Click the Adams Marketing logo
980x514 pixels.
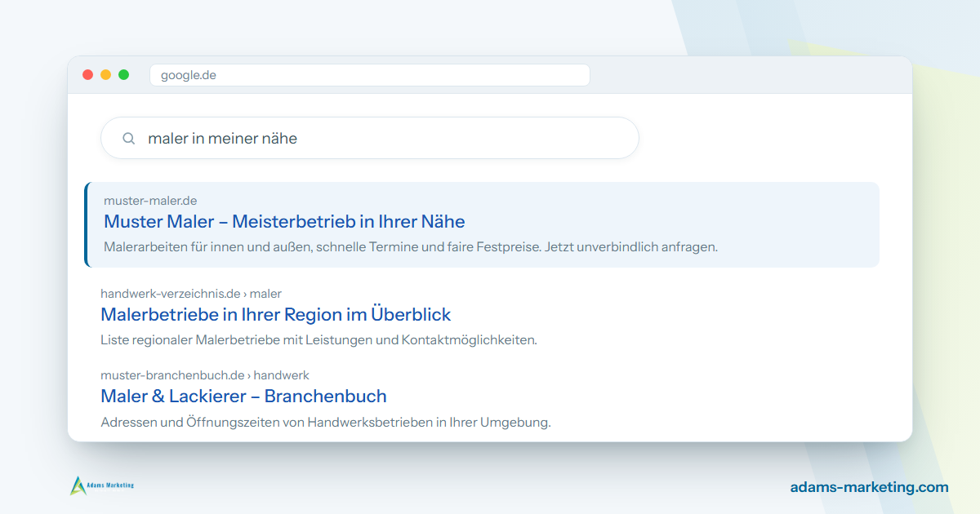(102, 485)
